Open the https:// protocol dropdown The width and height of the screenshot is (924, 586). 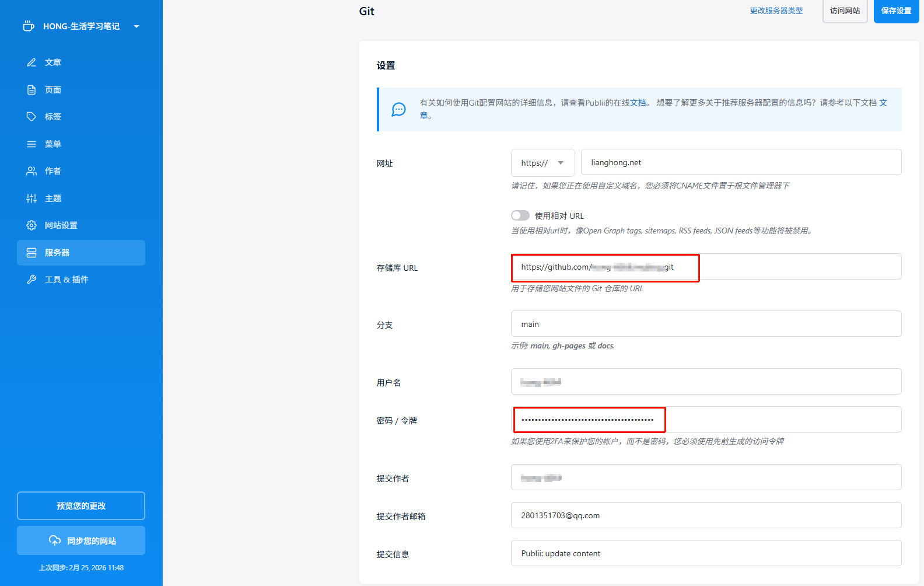[542, 163]
